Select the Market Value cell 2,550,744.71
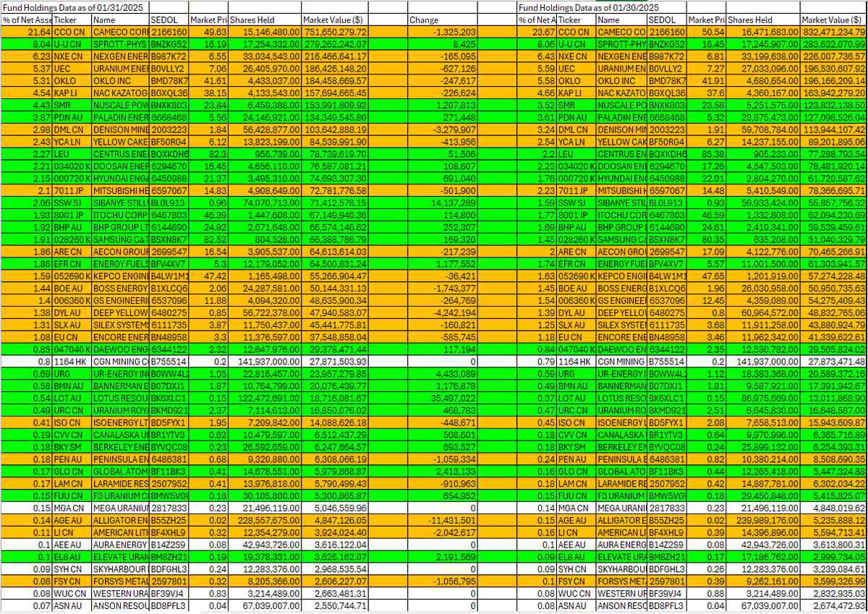868x614 pixels. pos(335,606)
